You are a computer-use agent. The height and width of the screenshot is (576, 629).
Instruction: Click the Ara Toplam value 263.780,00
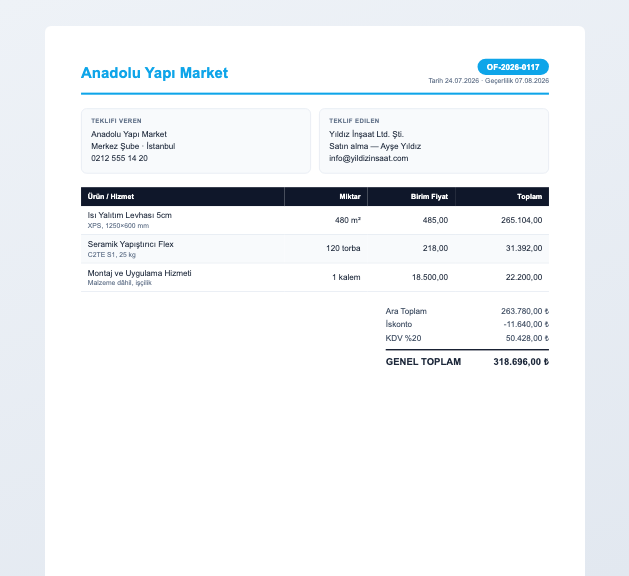[525, 311]
